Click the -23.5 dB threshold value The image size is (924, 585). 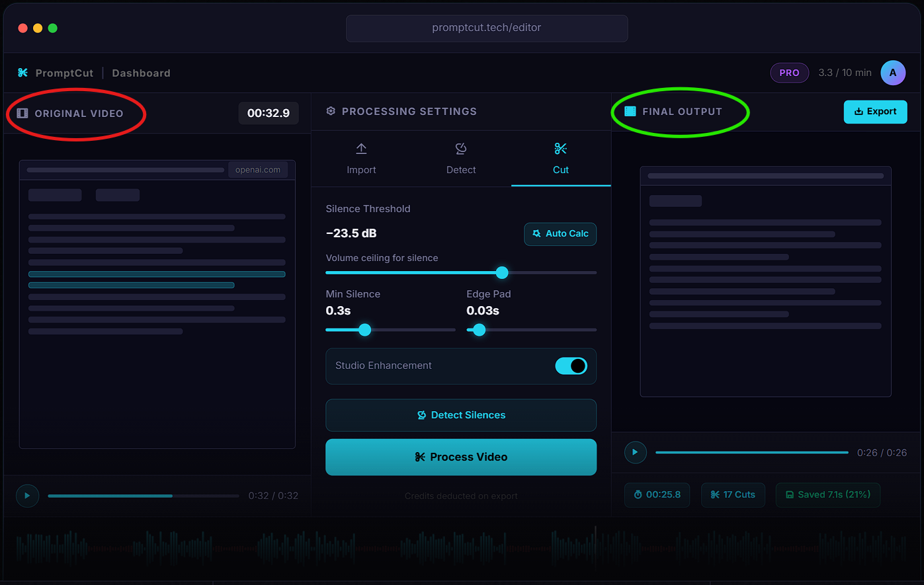coord(351,233)
